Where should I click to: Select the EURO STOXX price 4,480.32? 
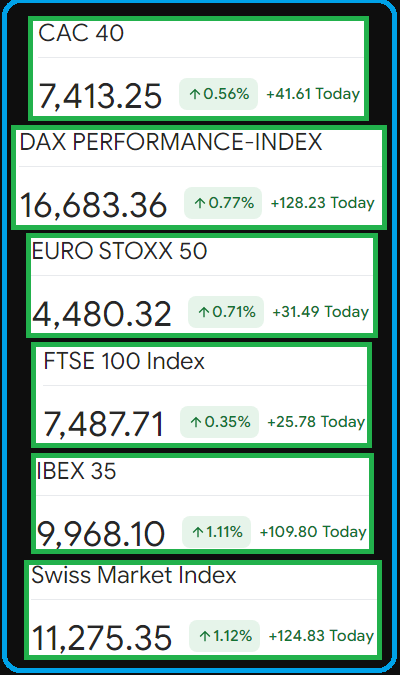click(102, 314)
